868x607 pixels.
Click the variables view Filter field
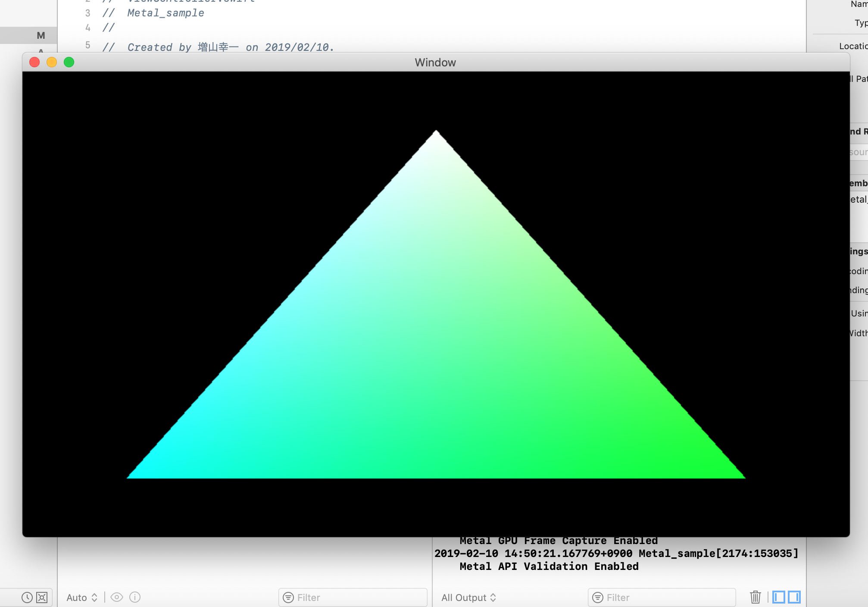tap(353, 598)
